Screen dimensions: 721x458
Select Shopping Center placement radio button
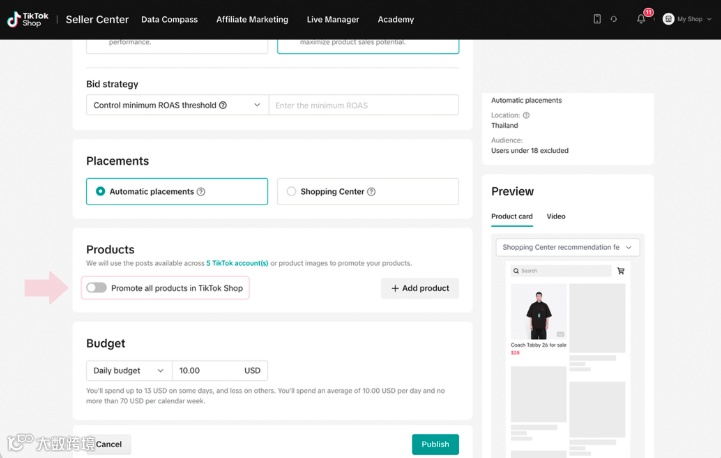coord(291,191)
